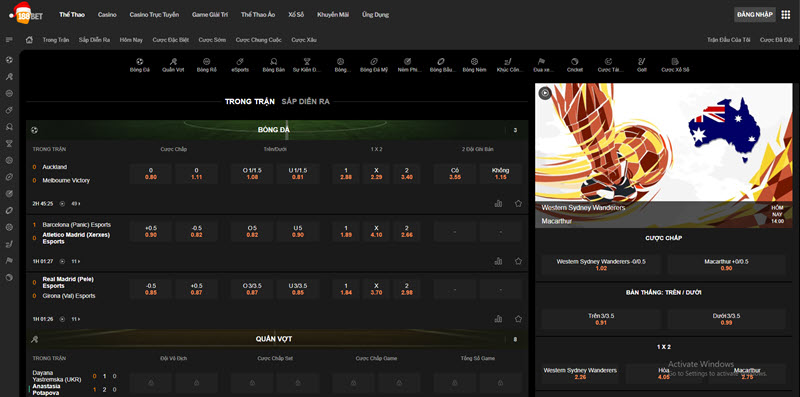Click the home icon in navigation bar
The width and height of the screenshot is (800, 397).
[30, 40]
